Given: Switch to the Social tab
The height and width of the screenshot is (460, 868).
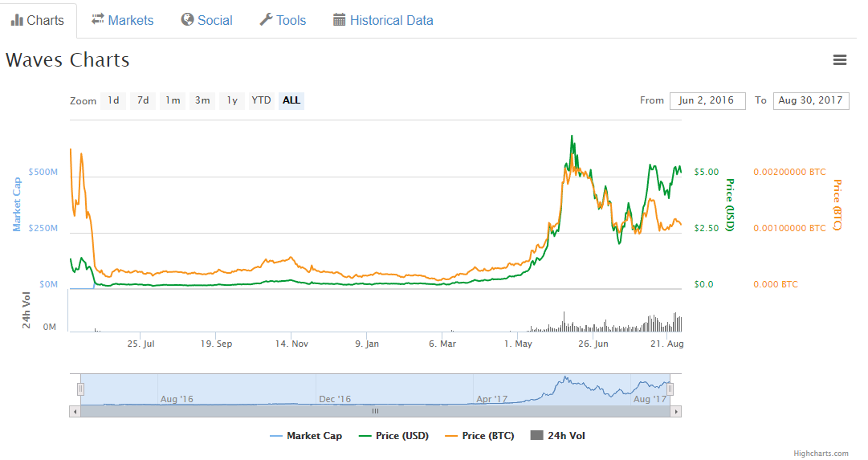Looking at the screenshot, I should (x=206, y=21).
